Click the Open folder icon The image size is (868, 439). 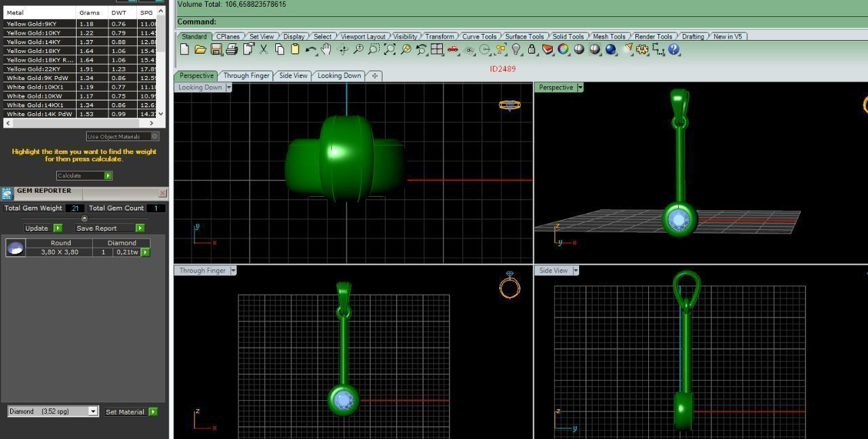click(200, 49)
